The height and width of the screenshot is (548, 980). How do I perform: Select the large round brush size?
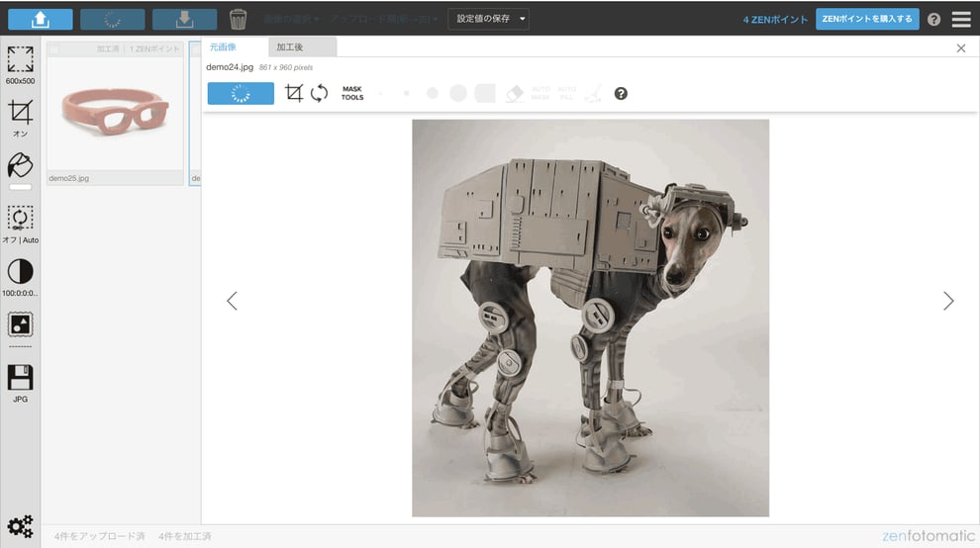click(x=458, y=94)
